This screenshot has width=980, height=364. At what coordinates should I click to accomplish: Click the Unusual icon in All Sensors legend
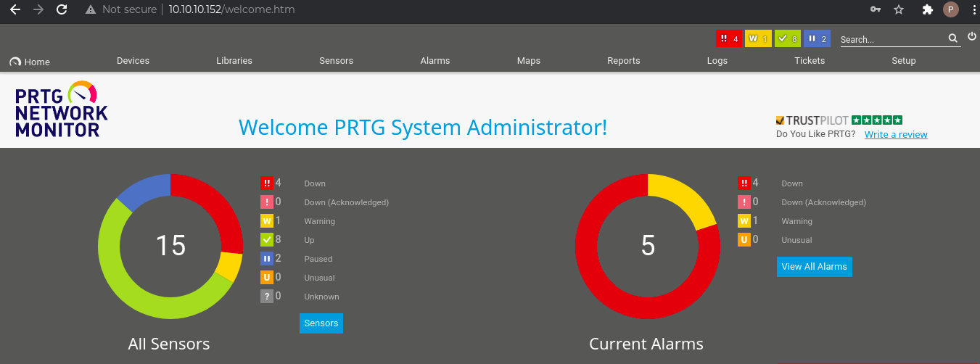tap(266, 278)
